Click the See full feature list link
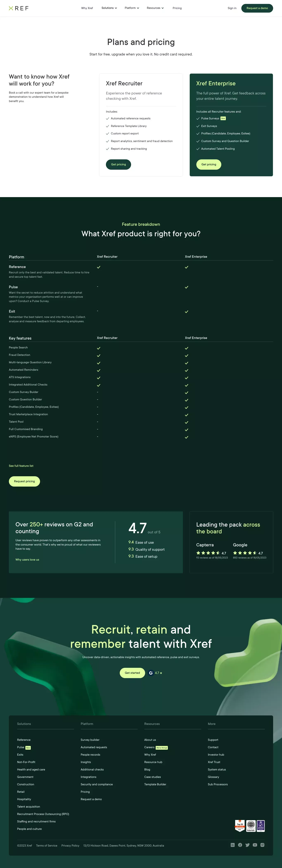Image resolution: width=282 pixels, height=868 pixels. point(21,466)
